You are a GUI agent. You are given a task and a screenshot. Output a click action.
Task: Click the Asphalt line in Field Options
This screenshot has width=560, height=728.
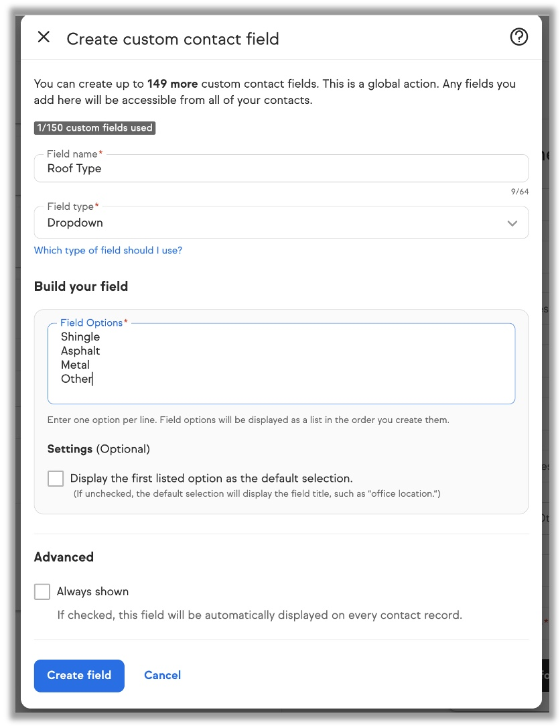(x=80, y=351)
